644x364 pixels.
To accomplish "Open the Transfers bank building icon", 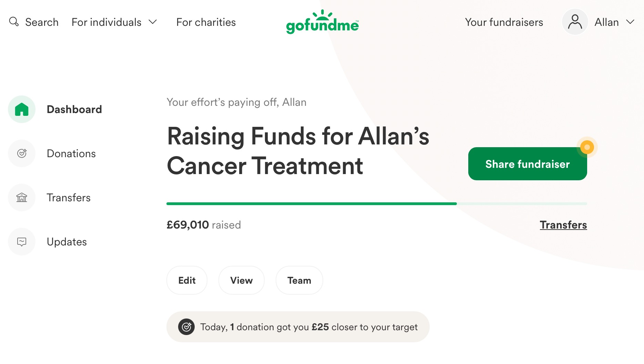I will (x=22, y=198).
